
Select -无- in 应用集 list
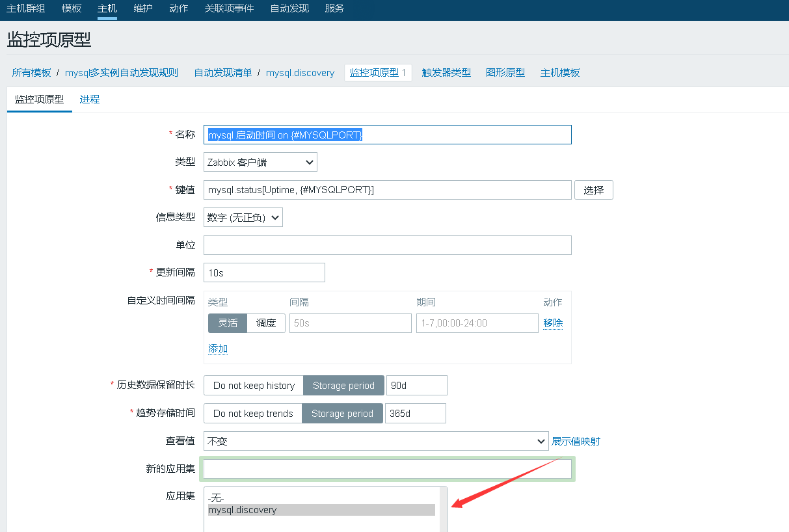pyautogui.click(x=321, y=498)
